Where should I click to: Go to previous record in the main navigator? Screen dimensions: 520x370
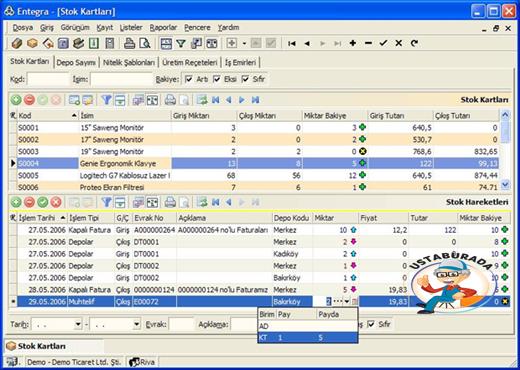(307, 43)
